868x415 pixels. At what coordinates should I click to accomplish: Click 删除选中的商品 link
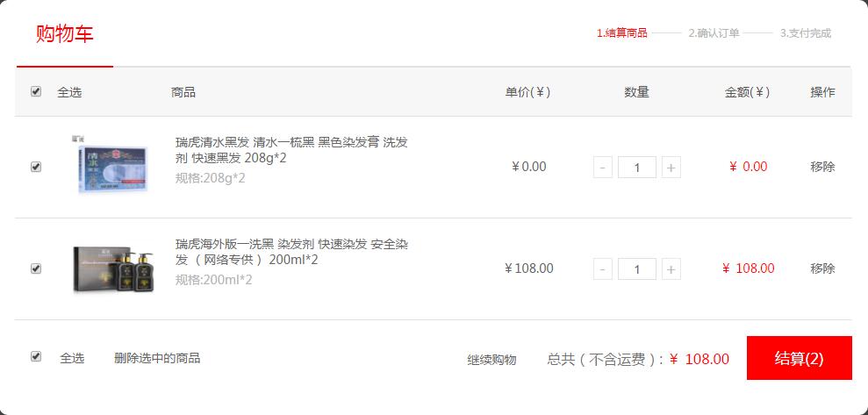pyautogui.click(x=156, y=358)
